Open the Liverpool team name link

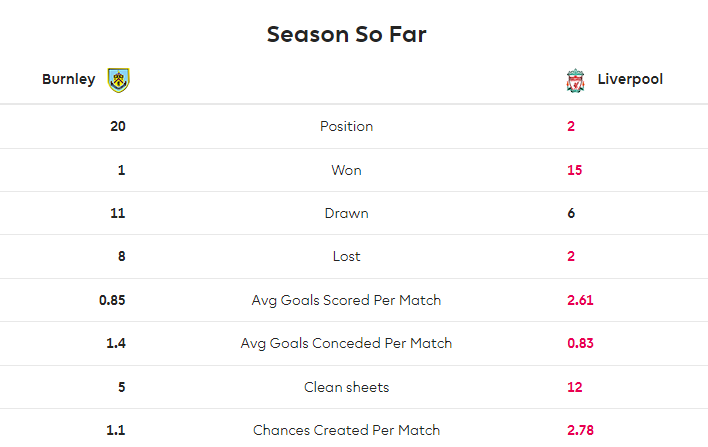click(x=630, y=79)
